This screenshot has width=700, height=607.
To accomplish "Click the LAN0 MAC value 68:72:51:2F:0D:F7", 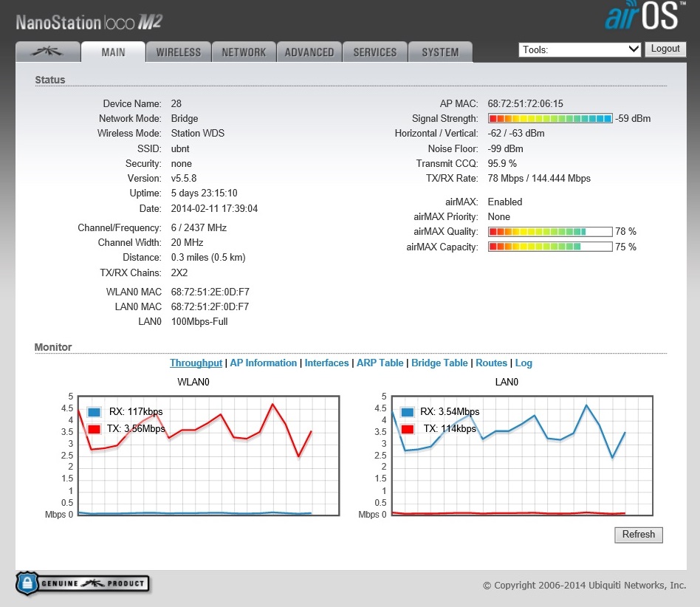I will 210,306.
